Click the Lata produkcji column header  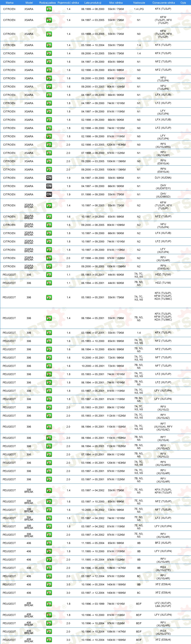click(x=93, y=3)
